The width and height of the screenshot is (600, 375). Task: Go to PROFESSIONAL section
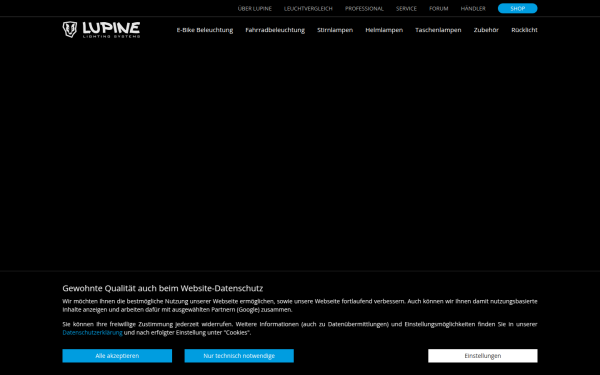(x=364, y=8)
